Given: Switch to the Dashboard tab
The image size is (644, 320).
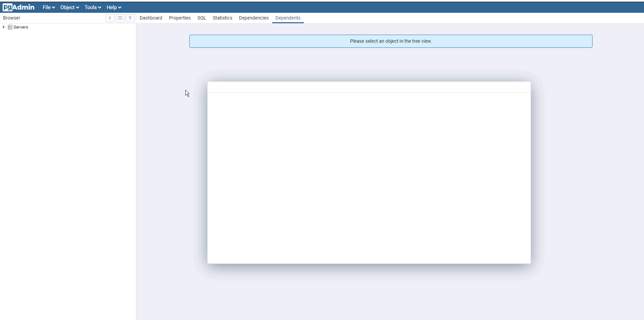Looking at the screenshot, I should 151,18.
